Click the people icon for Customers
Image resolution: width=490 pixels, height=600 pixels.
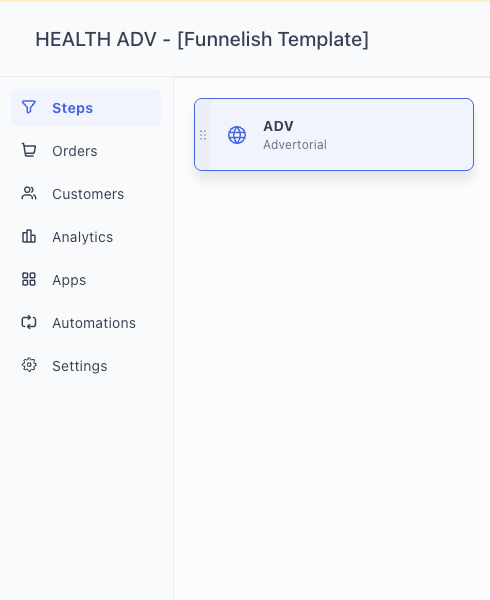[x=29, y=193]
